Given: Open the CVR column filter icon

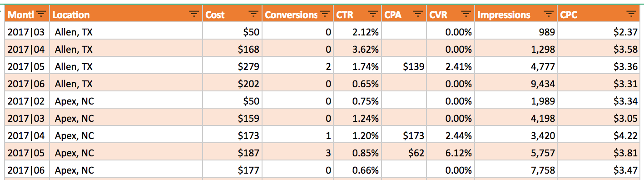Looking at the screenshot, I should (466, 15).
